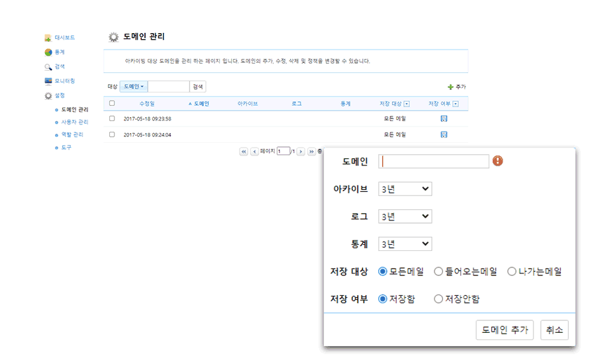Click the save icon in the first table row
The width and height of the screenshot is (596, 364).
coord(444,118)
